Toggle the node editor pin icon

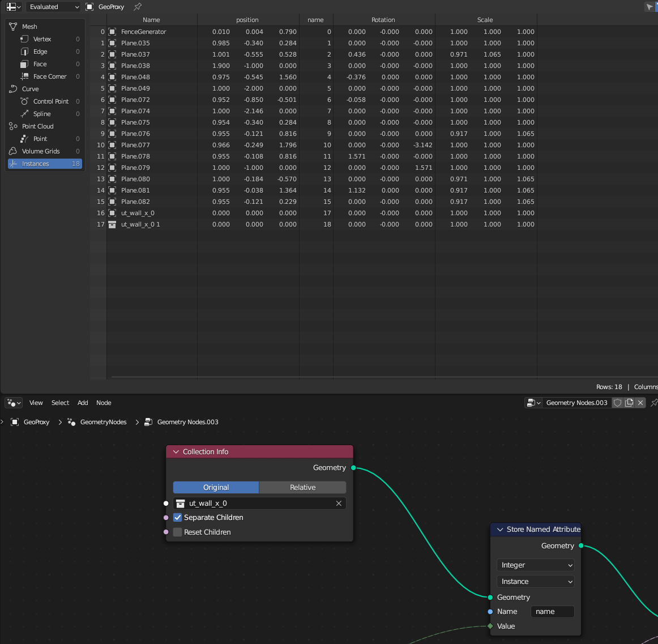pyautogui.click(x=654, y=403)
